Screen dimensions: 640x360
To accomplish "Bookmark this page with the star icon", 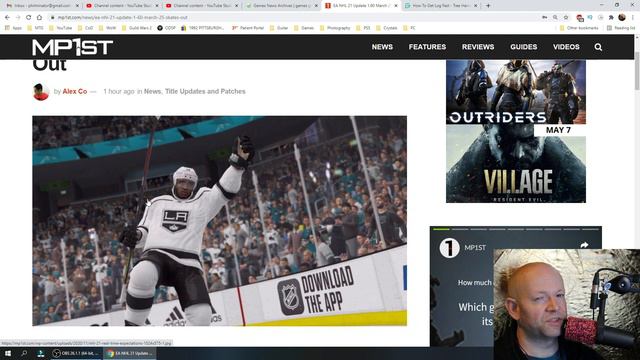I will pos(566,18).
